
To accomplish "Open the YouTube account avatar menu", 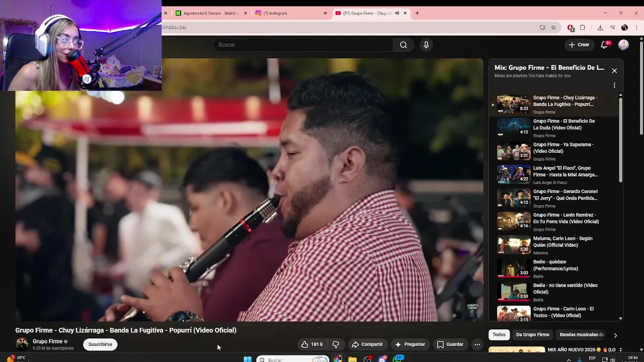I will tap(623, 45).
